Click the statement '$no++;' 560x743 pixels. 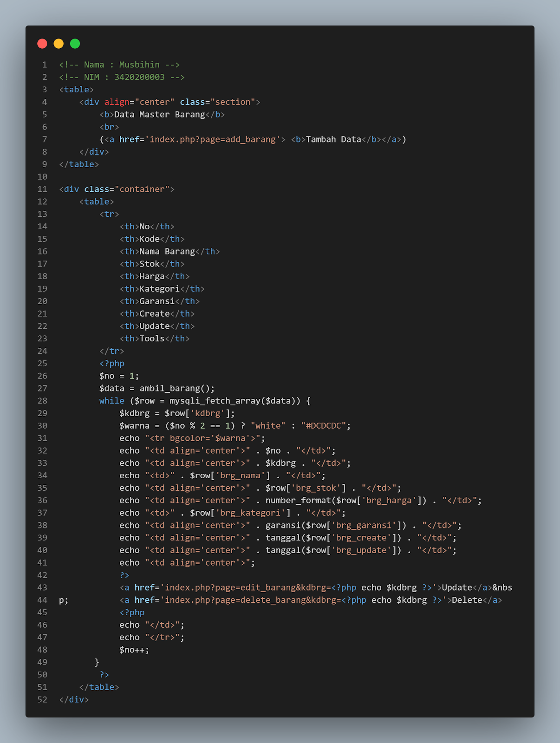[134, 650]
